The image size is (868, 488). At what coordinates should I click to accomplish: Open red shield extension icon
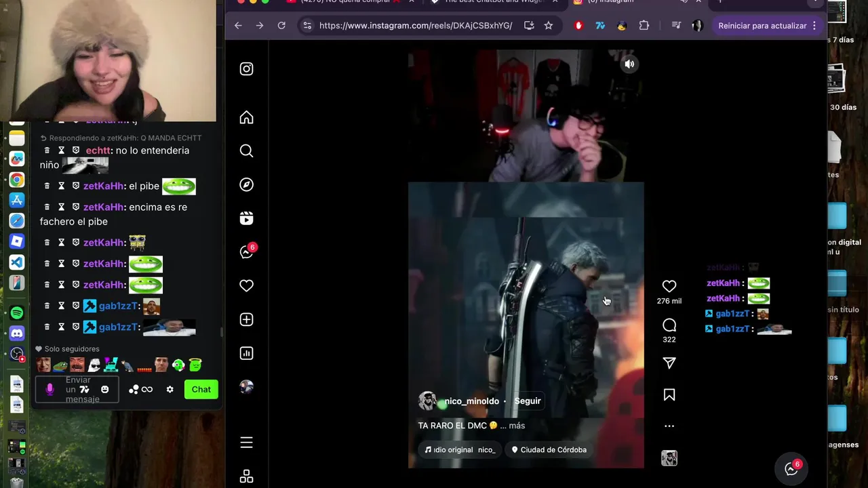pyautogui.click(x=578, y=26)
